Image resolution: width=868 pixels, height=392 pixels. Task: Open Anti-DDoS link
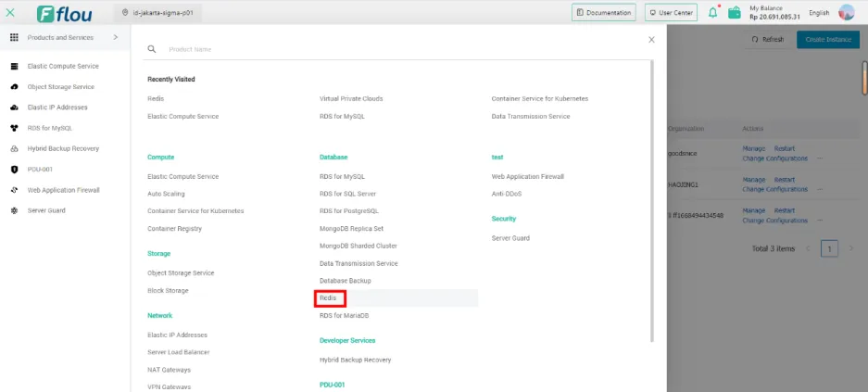pyautogui.click(x=507, y=194)
